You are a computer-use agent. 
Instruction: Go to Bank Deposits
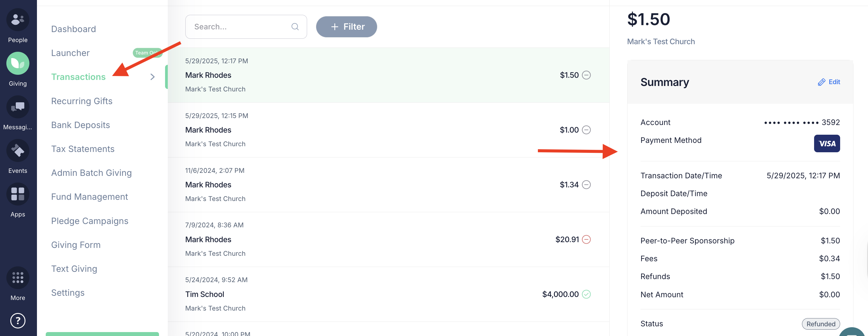coord(80,125)
